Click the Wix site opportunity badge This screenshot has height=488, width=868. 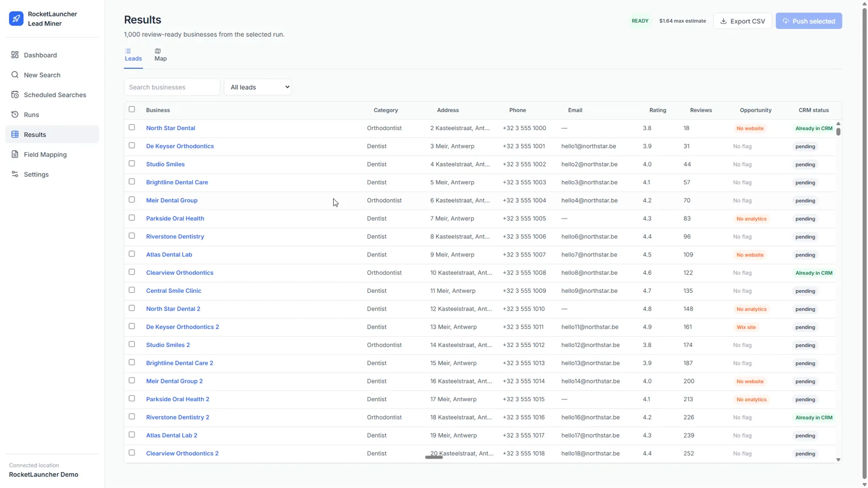click(x=746, y=327)
